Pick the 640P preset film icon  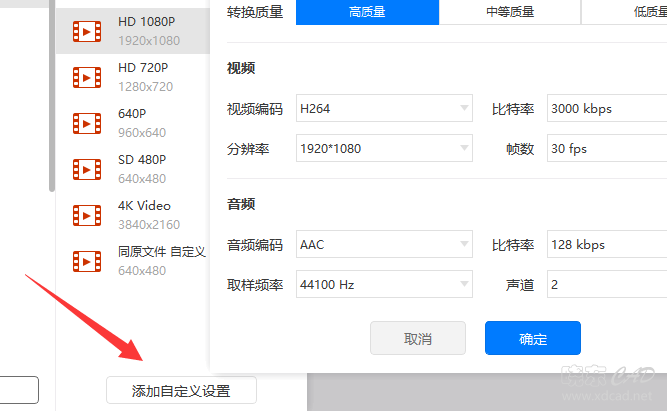pos(87,123)
